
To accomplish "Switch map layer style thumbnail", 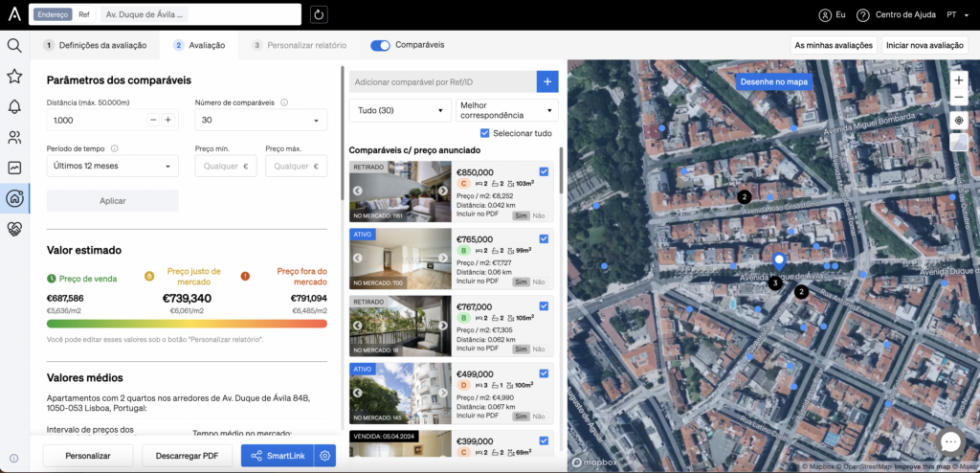I will (959, 143).
